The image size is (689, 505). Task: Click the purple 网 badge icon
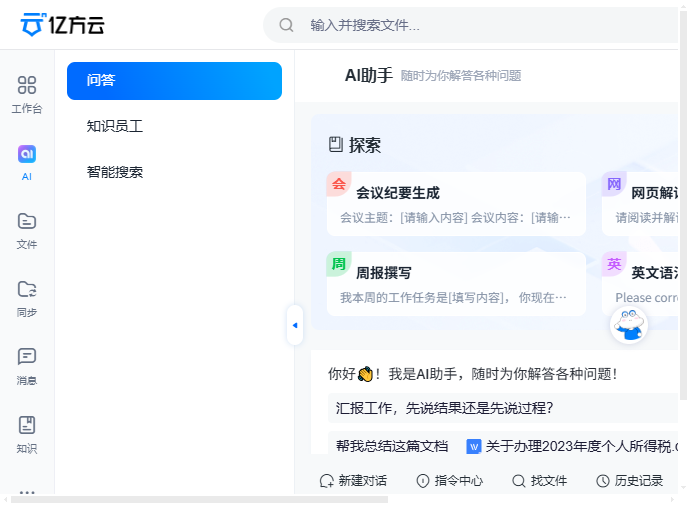tap(614, 184)
